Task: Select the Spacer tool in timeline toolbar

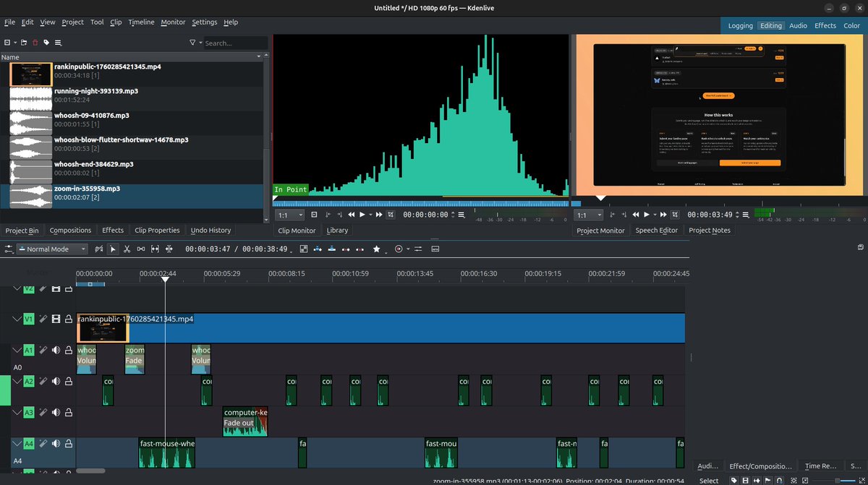Action: click(x=141, y=249)
